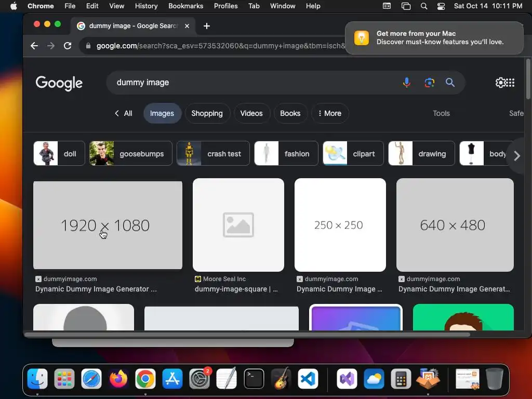Screen dimensions: 532x399
Task: Click the date and time in menu bar
Action: [x=488, y=6]
